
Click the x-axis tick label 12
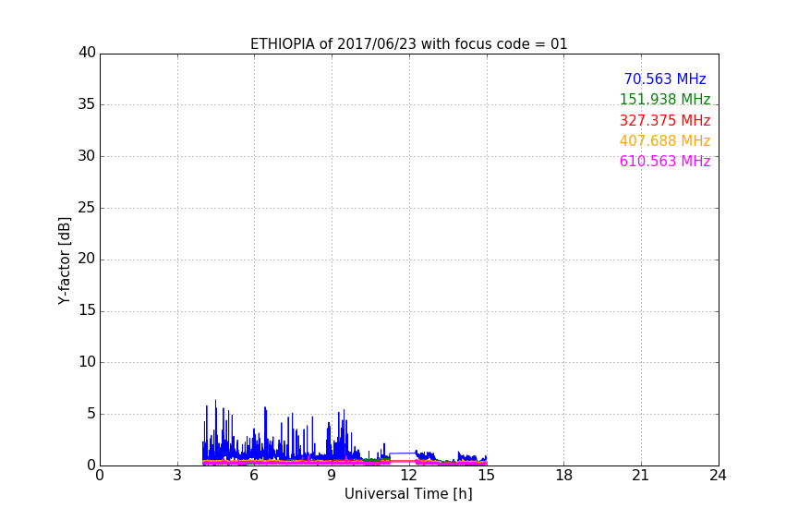409,476
